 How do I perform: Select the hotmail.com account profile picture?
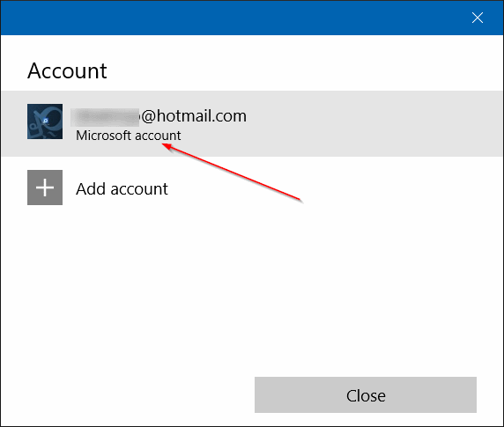tap(45, 121)
